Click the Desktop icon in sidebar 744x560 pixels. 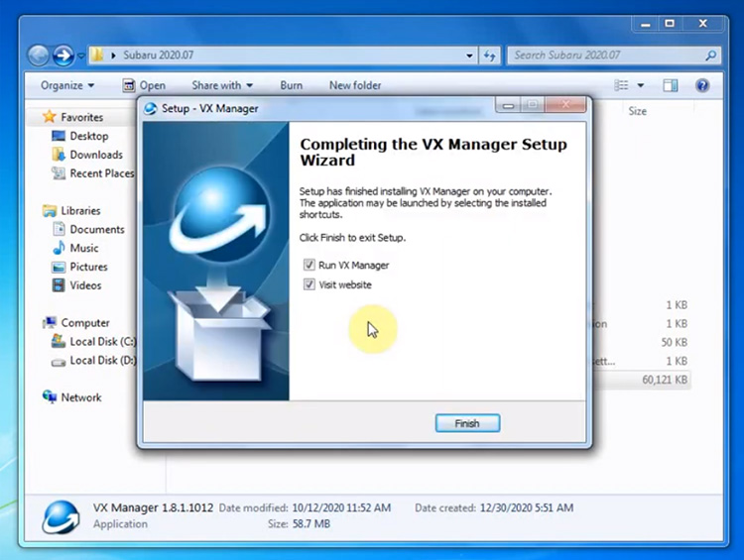point(59,136)
